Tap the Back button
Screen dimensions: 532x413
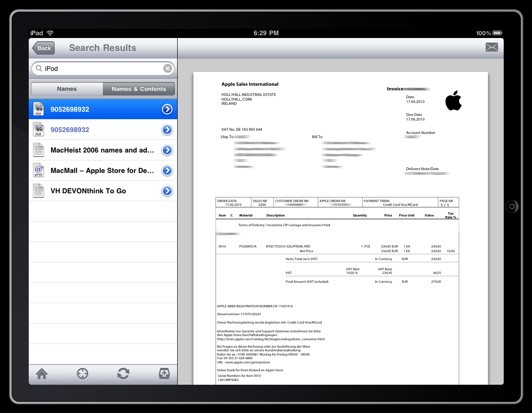[x=44, y=48]
